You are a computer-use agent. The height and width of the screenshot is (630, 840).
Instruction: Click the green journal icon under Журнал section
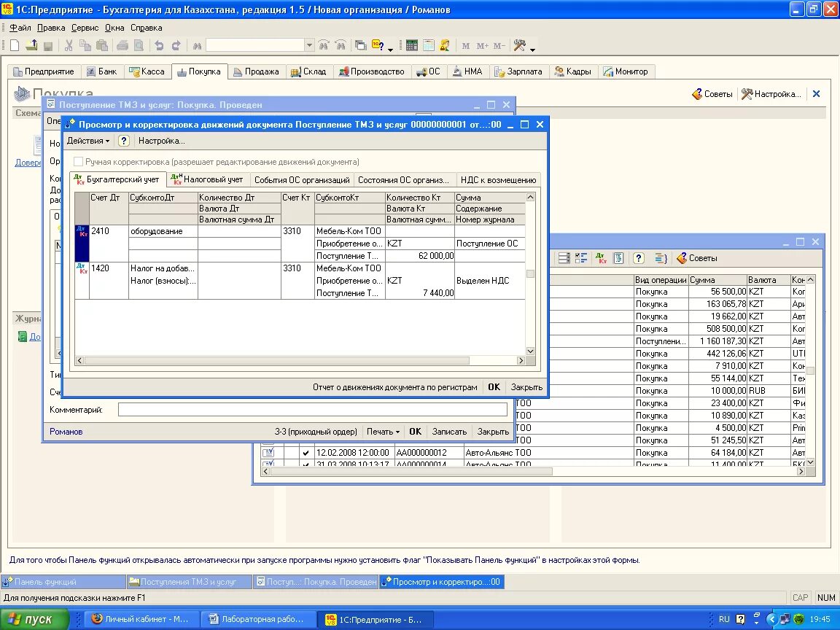point(23,336)
